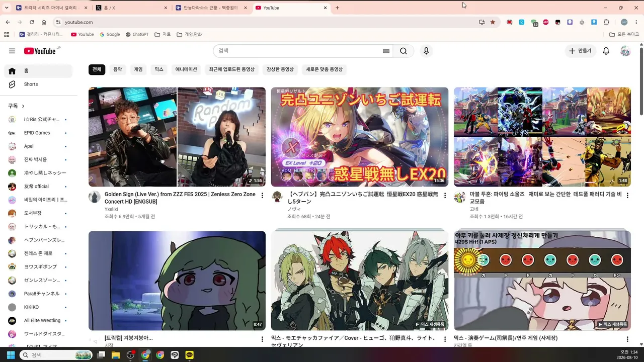The image size is (644, 362).
Task: Click the 만들기 create button
Action: click(x=580, y=51)
